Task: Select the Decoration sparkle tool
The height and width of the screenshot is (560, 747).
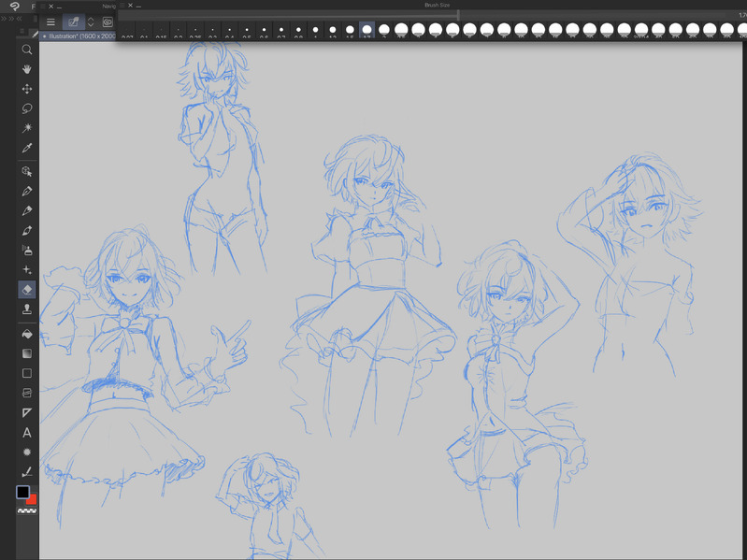Action: pos(27,270)
